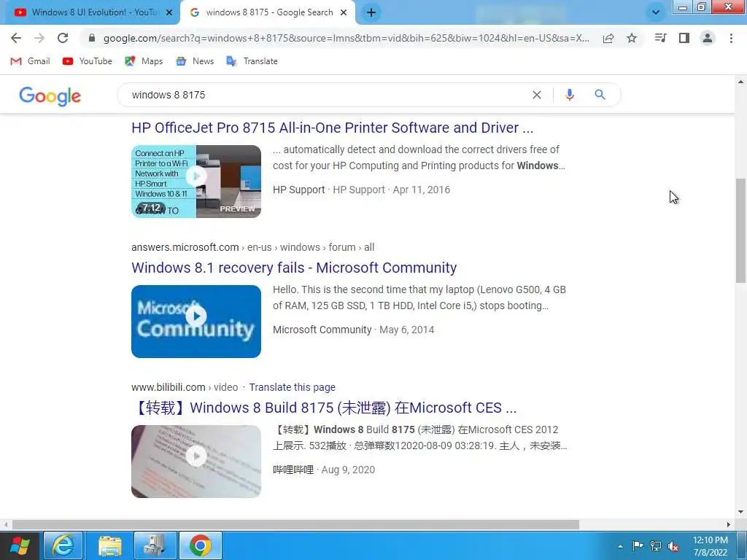Open Action Center flag icon

[638, 546]
